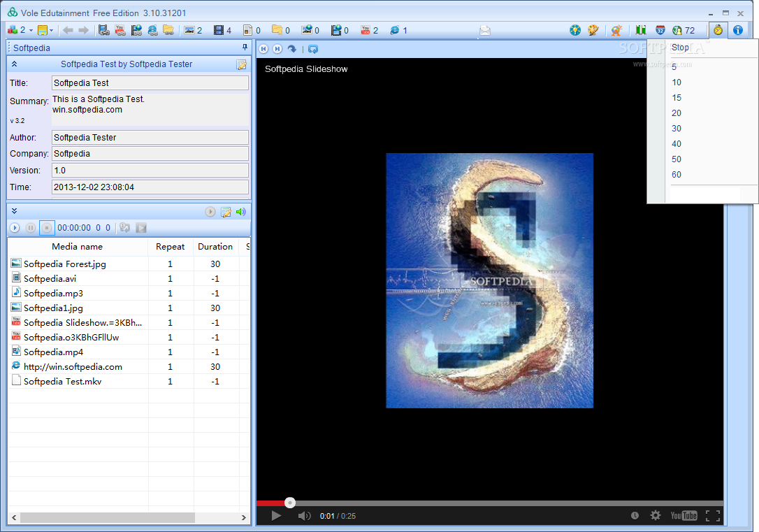The height and width of the screenshot is (532, 759).
Task: Click the envelope mail icon in toolbar
Action: (485, 31)
